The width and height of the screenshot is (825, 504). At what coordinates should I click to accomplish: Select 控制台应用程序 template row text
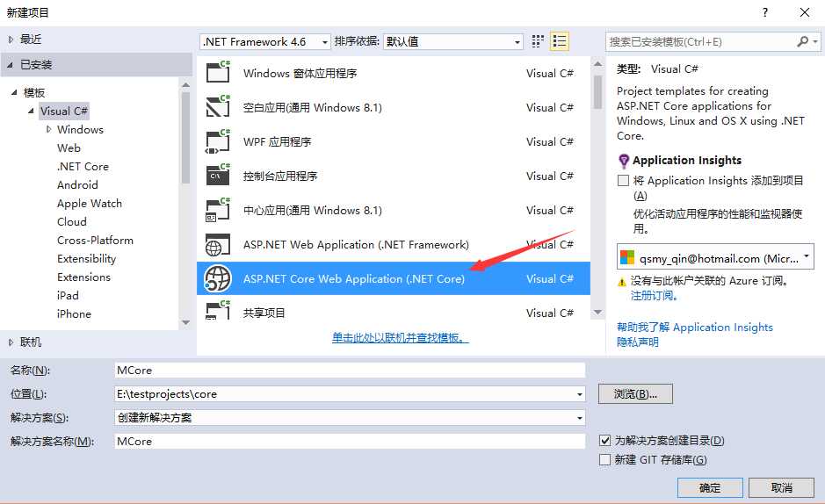(280, 176)
